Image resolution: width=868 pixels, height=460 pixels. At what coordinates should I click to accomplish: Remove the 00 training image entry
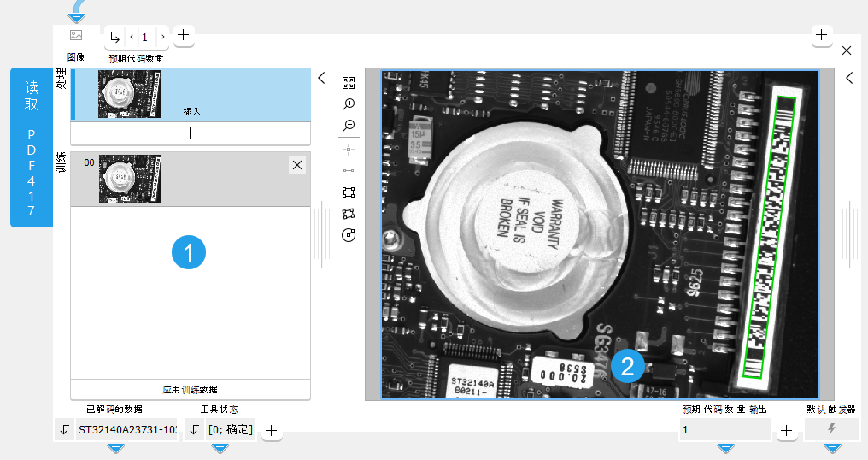(297, 166)
